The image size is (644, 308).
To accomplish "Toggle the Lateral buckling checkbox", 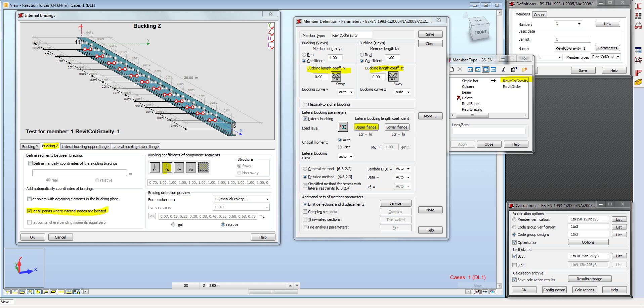I will coord(305,119).
